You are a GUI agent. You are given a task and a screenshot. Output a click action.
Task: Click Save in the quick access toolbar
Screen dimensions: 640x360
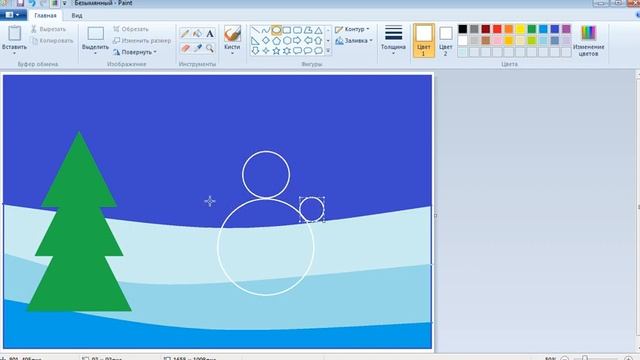(20, 3)
